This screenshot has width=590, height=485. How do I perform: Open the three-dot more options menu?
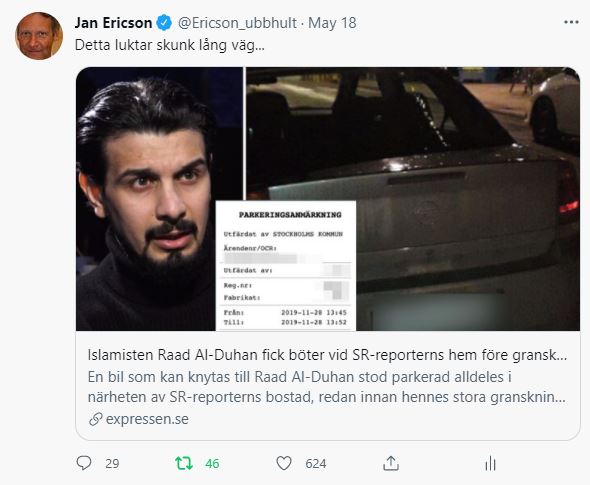point(571,23)
